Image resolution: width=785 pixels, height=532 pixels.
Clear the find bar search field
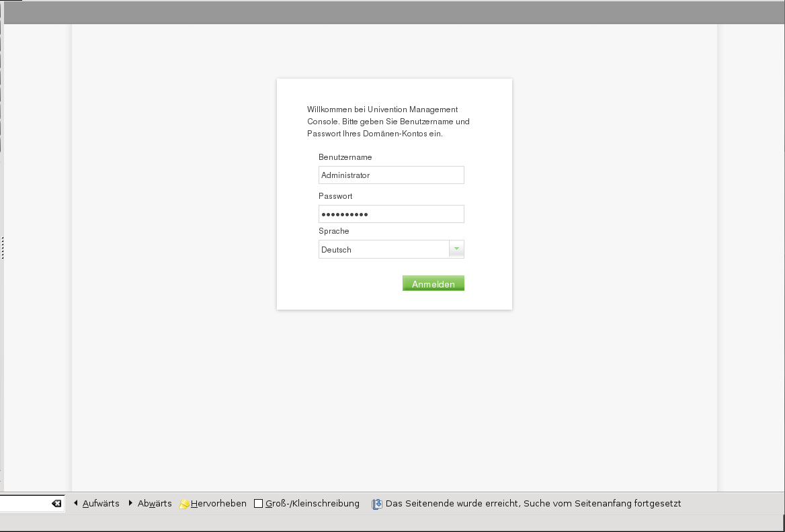[56, 503]
